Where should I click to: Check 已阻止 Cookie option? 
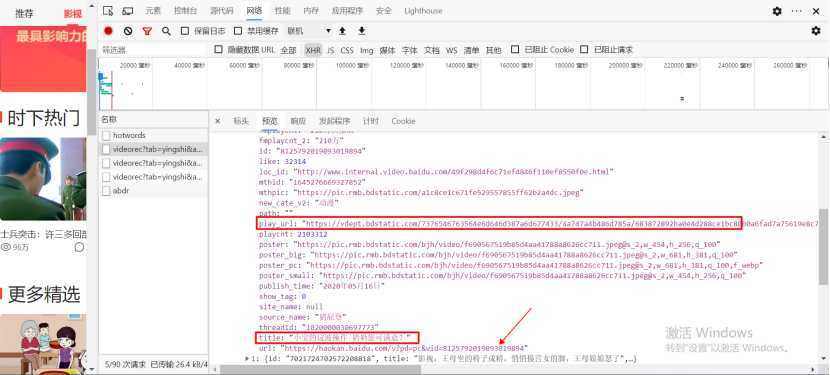click(x=515, y=49)
